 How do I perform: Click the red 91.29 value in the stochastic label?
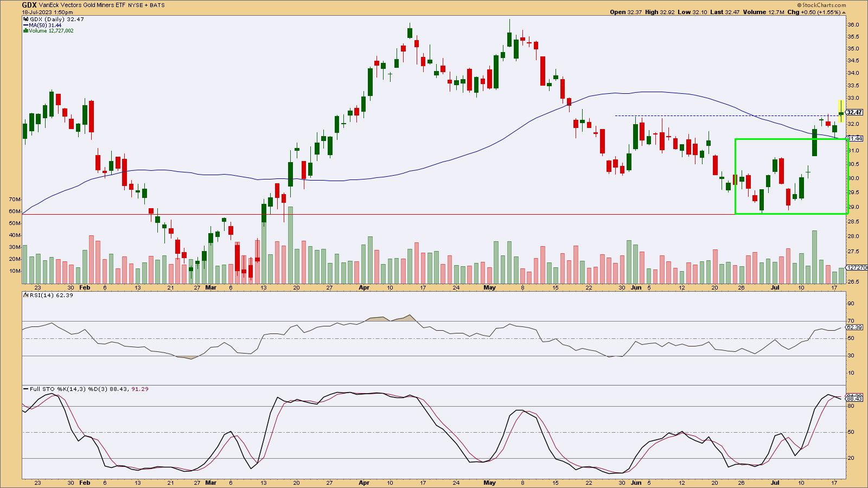140,389
